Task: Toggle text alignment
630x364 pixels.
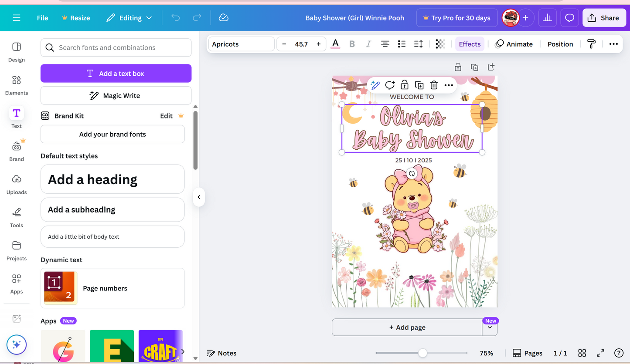Action: coord(385,44)
